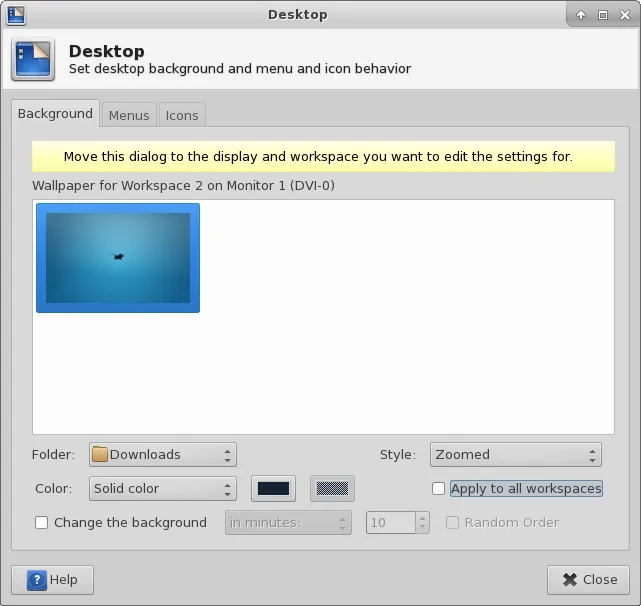Click the yellow 'Move this dialog' info banner

(x=323, y=157)
